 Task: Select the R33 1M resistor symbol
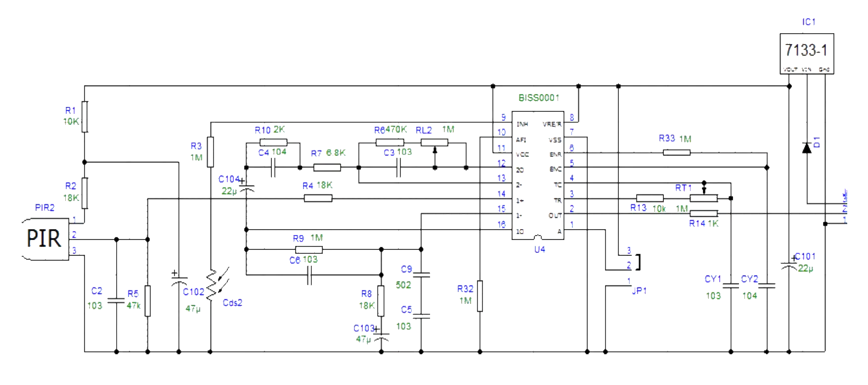(677, 152)
